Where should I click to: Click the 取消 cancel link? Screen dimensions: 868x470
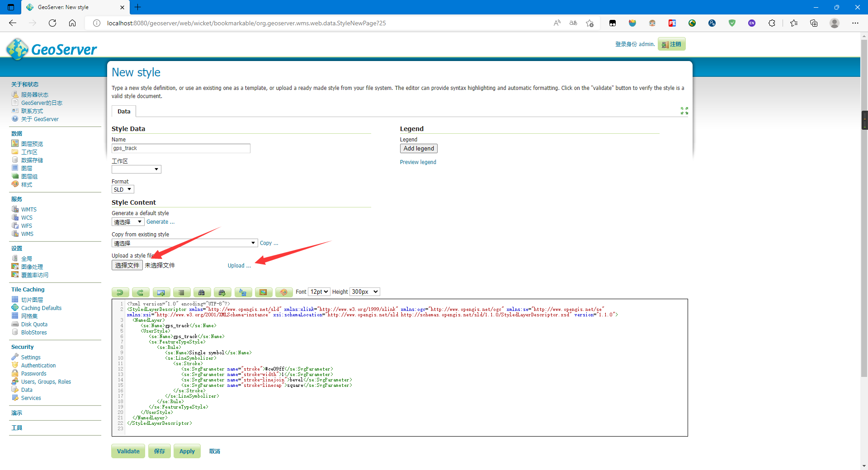(215, 451)
